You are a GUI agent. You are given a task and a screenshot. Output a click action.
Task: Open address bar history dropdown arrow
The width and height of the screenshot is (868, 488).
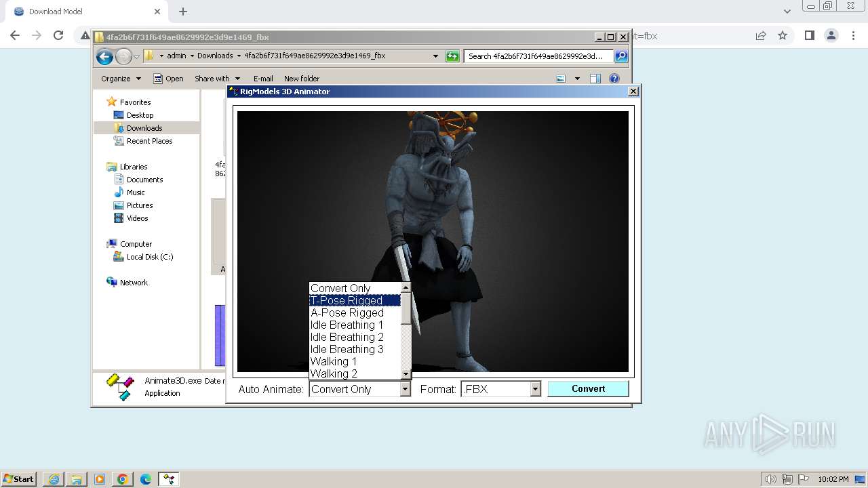pos(435,56)
